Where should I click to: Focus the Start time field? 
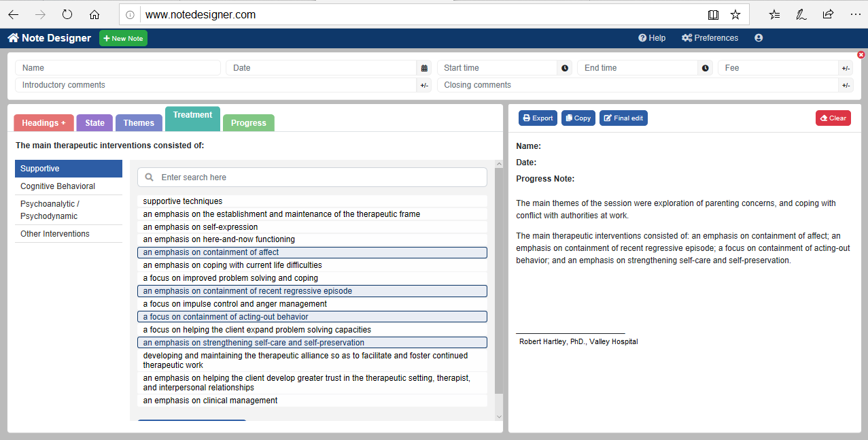(x=497, y=68)
